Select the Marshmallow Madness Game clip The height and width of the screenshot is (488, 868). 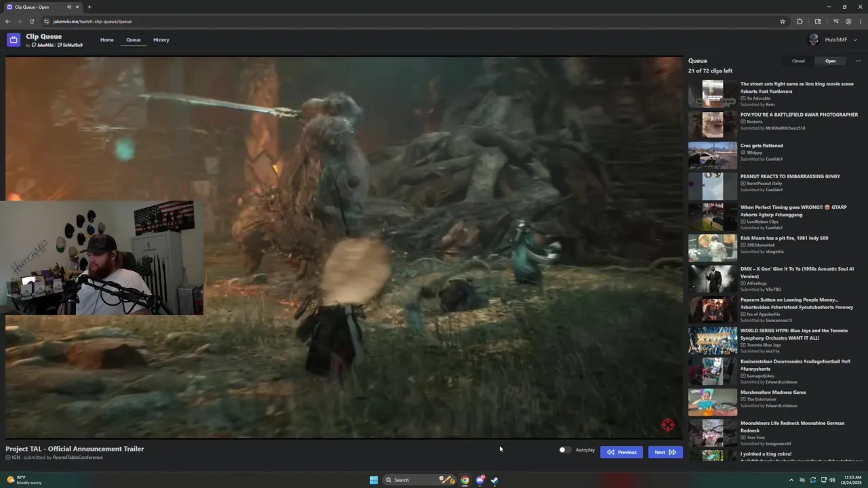tap(773, 402)
